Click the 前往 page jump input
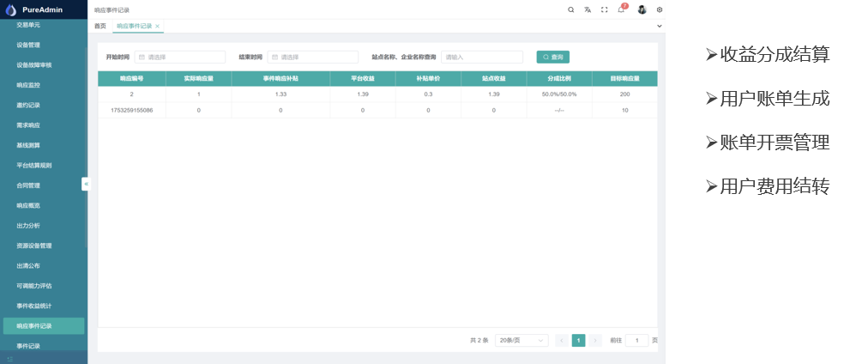 point(636,340)
